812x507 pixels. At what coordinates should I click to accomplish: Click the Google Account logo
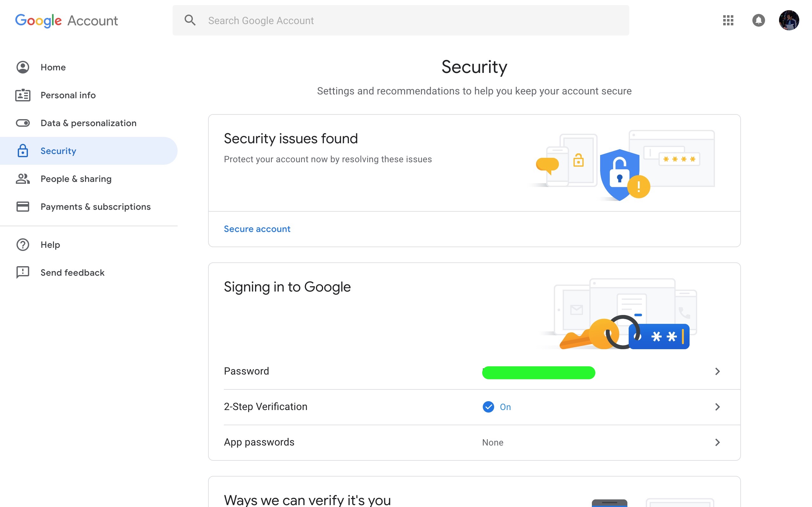point(66,21)
